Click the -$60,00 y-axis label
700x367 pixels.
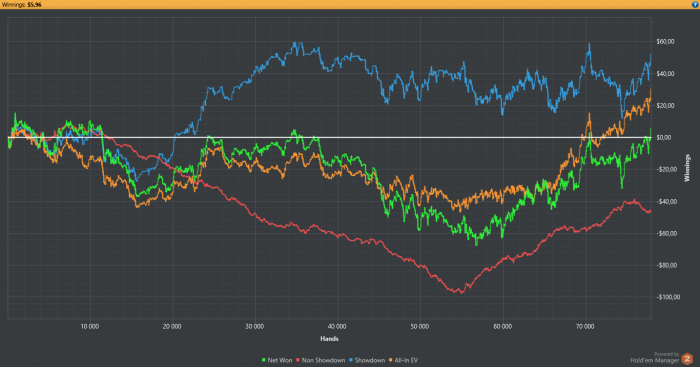pos(666,234)
